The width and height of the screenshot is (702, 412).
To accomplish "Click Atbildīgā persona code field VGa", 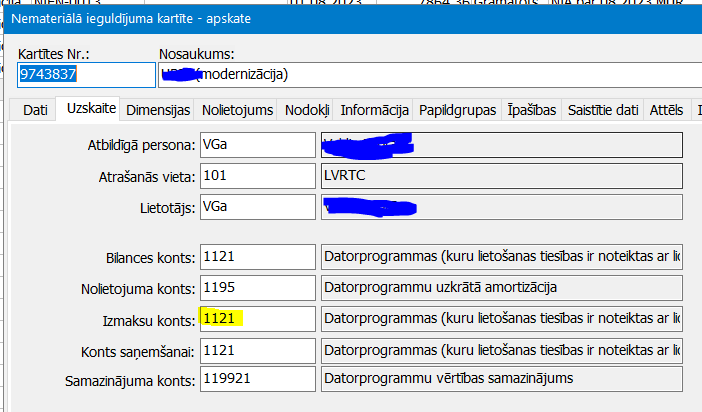I will [257, 145].
